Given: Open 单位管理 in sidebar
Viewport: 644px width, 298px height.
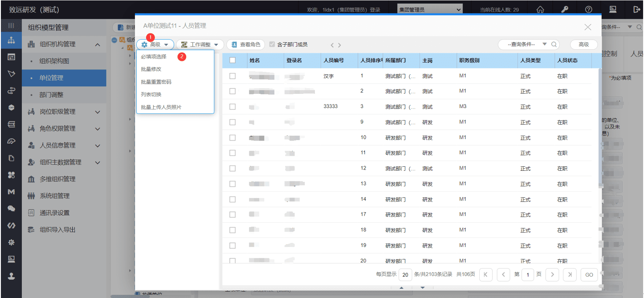Looking at the screenshot, I should point(64,78).
